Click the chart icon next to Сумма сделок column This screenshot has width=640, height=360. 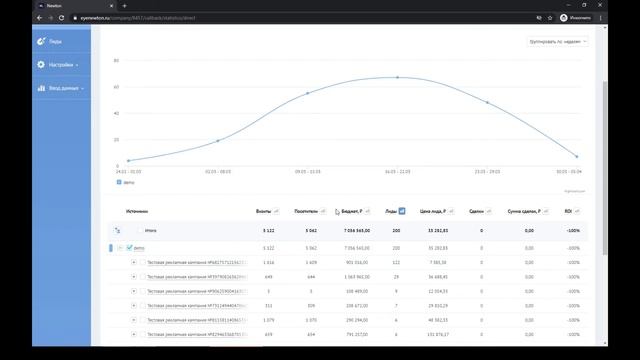point(546,211)
